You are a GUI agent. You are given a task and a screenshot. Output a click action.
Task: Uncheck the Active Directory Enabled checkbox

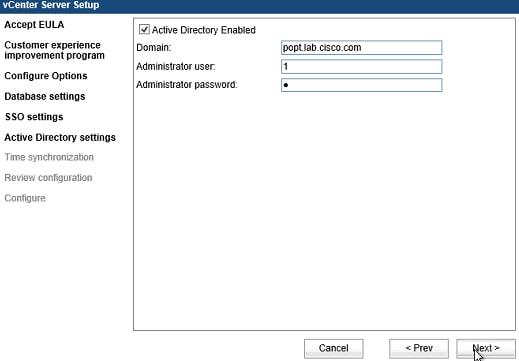[144, 29]
